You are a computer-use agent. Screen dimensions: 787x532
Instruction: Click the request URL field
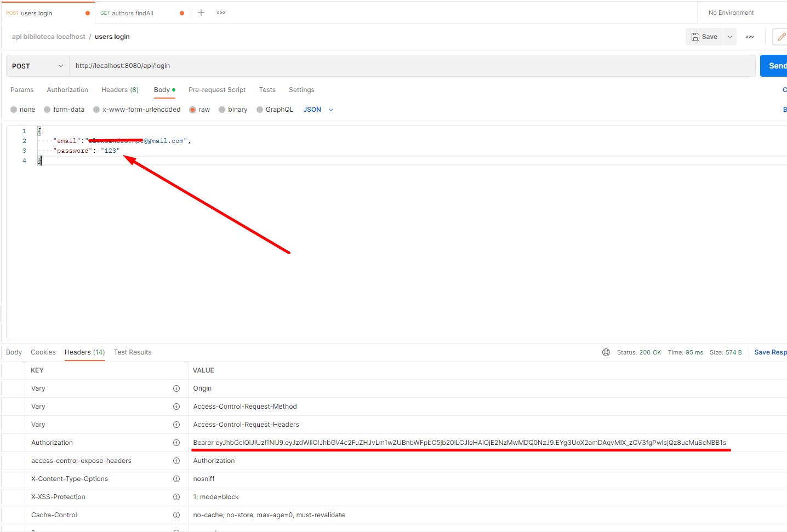412,66
